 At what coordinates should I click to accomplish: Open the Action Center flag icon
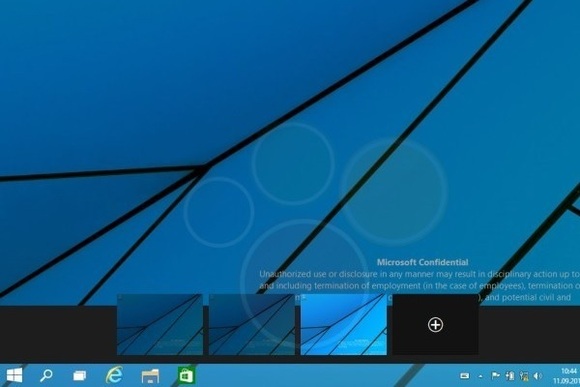click(x=495, y=376)
